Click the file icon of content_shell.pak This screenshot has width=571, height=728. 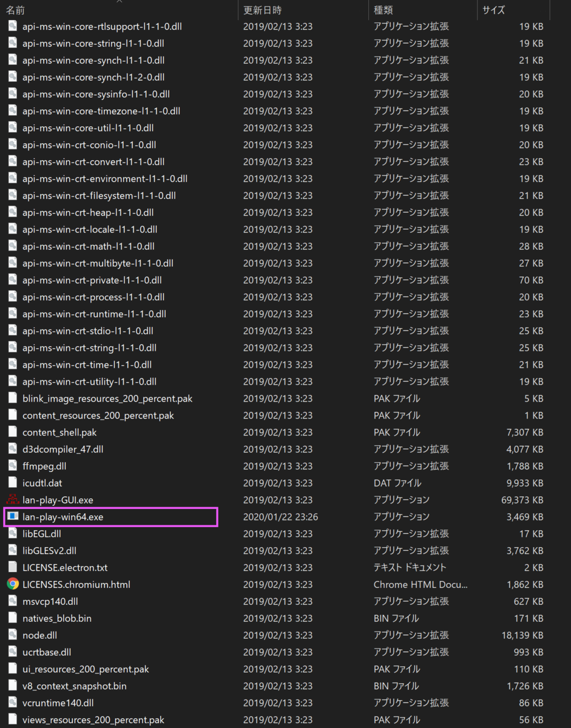pos(13,432)
